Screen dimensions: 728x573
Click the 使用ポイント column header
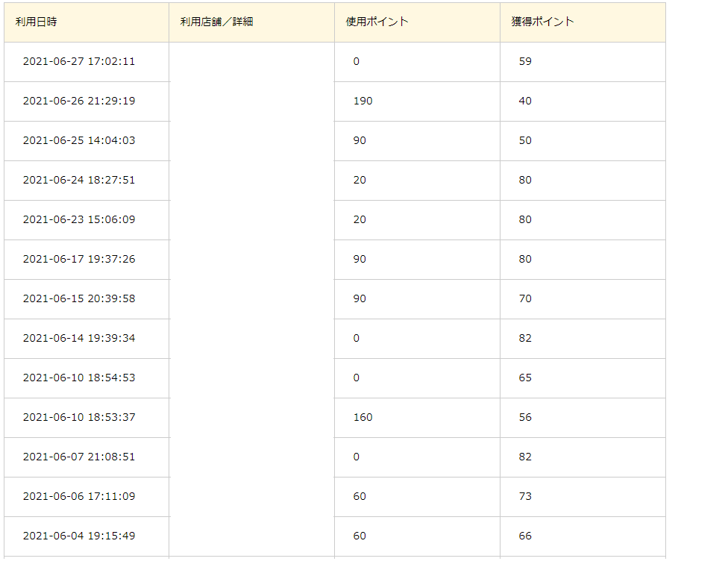pyautogui.click(x=377, y=22)
